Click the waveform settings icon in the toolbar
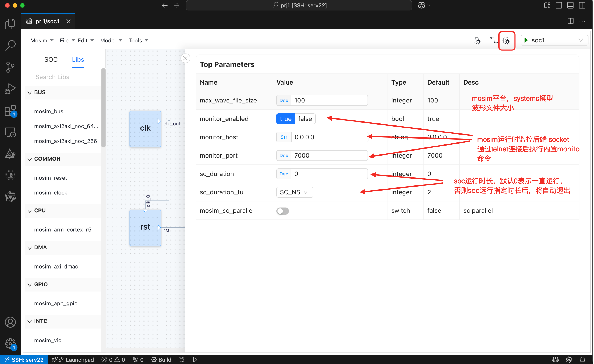Viewport: 594px width, 364px height. [477, 40]
